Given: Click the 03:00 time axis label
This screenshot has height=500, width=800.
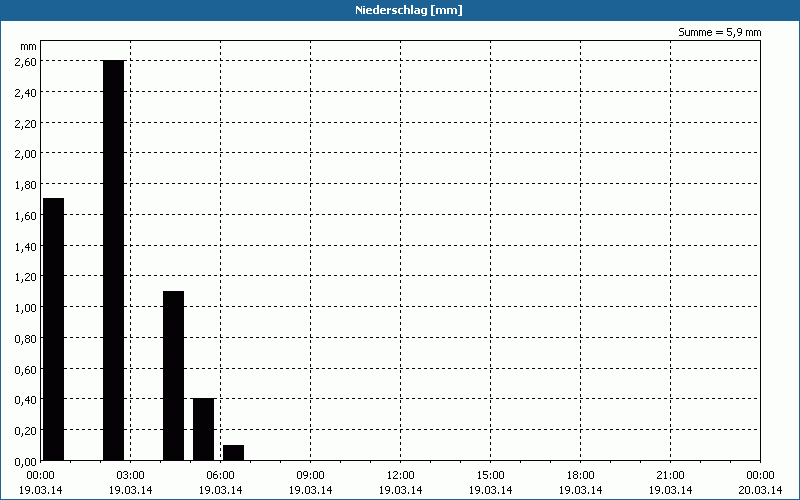Looking at the screenshot, I should (x=131, y=476).
